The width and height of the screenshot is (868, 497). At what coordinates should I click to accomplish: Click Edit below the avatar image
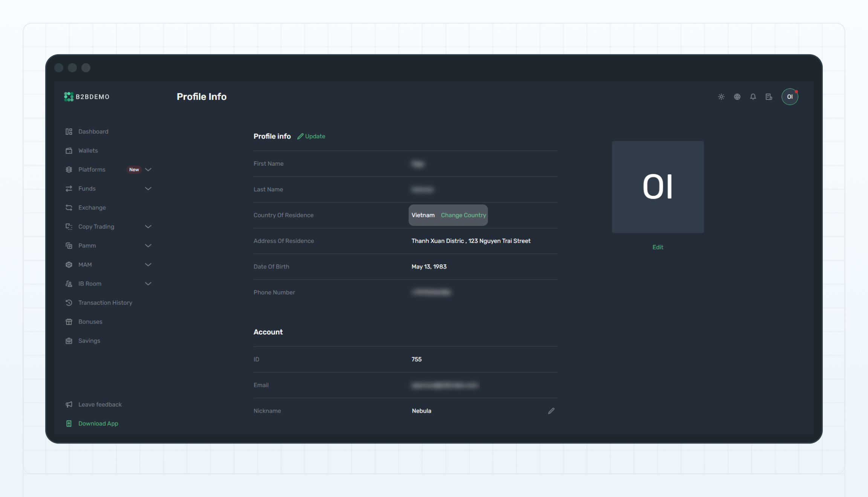pyautogui.click(x=657, y=247)
